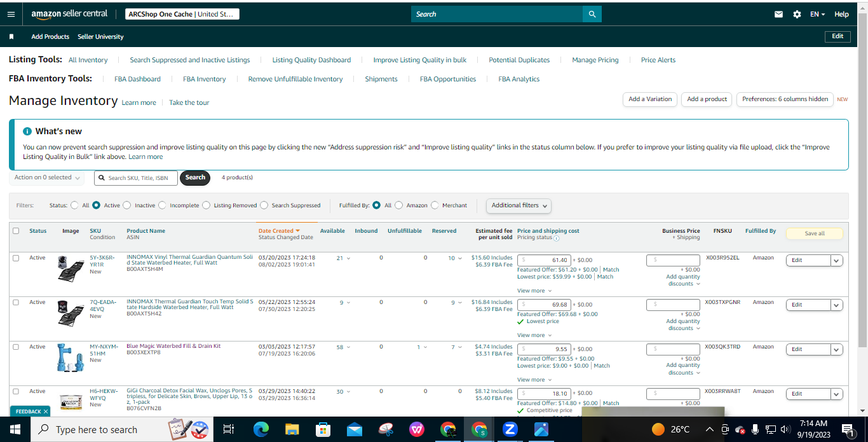Screen dimensions: 868x442
Task: Check the box for SKU 5Y-3K6R-YR1R
Action: point(16,258)
